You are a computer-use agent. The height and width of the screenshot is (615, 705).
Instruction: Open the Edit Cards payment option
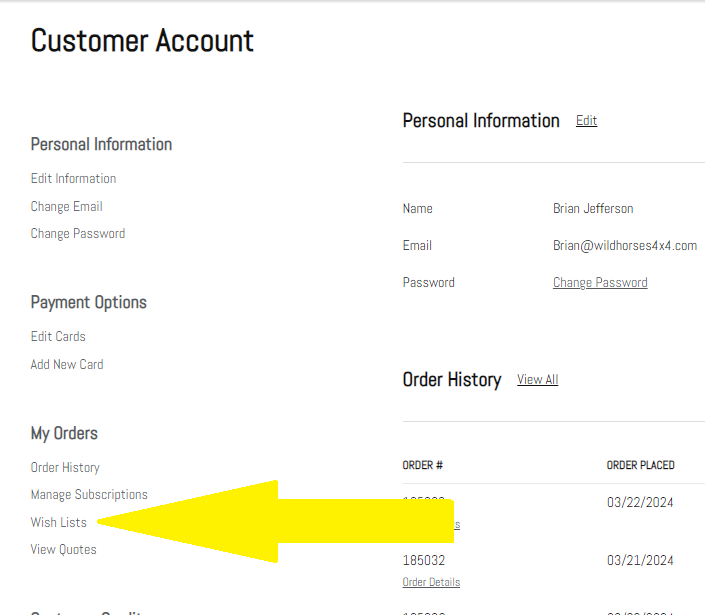coord(58,336)
